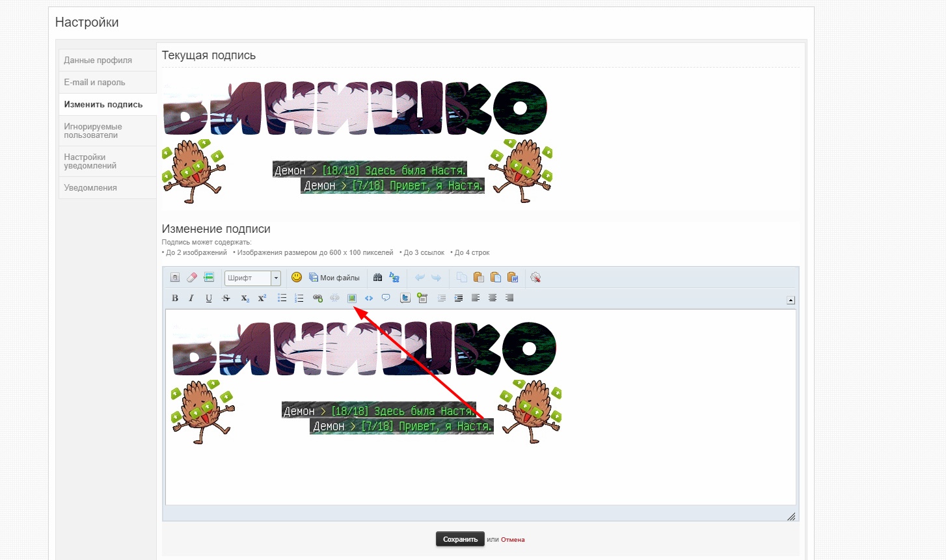Click the remove formatting eraser icon
This screenshot has height=560, width=946.
[192, 278]
